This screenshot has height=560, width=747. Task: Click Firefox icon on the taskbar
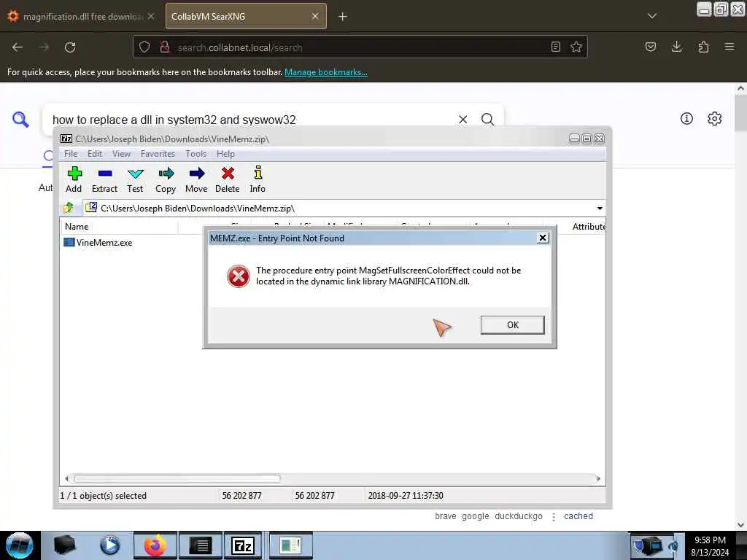click(155, 545)
